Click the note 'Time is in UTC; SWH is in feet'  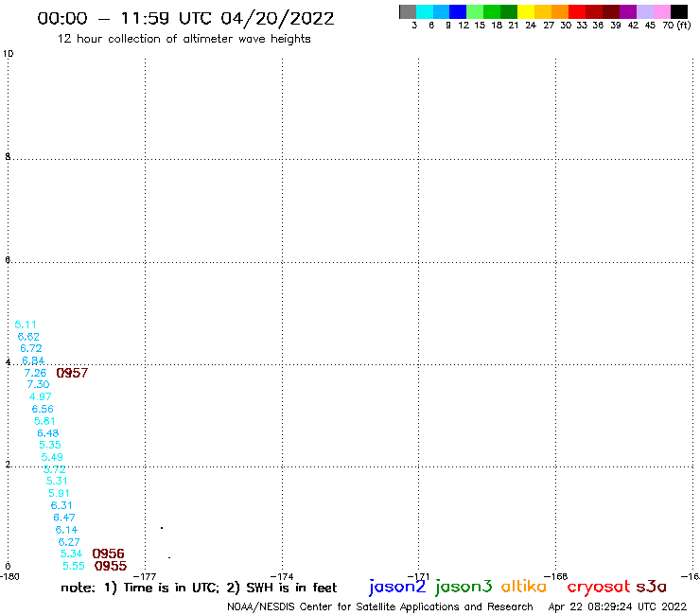[x=199, y=588]
